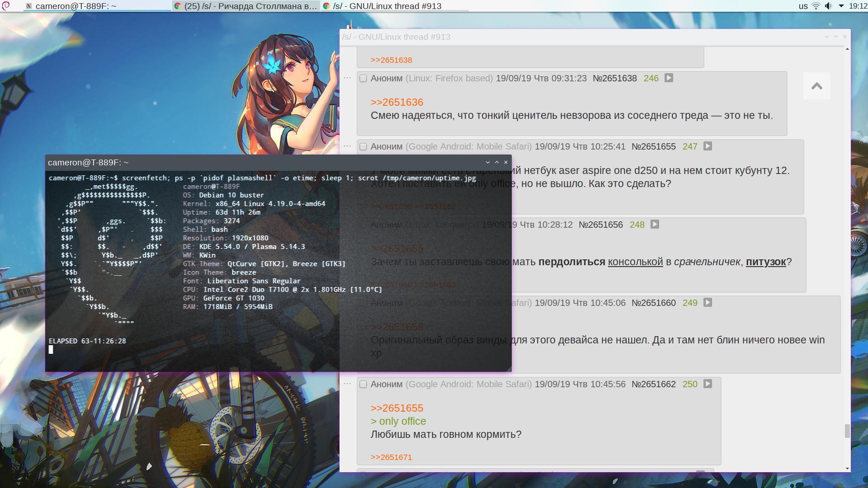Screen dimensions: 868x488
Task: Click post number №2651662
Action: tap(653, 384)
